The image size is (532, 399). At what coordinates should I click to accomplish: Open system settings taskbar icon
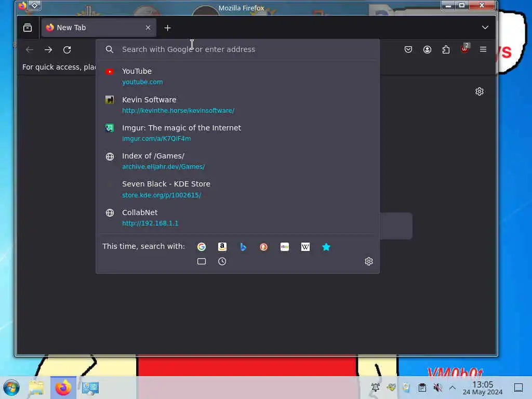[x=90, y=388]
